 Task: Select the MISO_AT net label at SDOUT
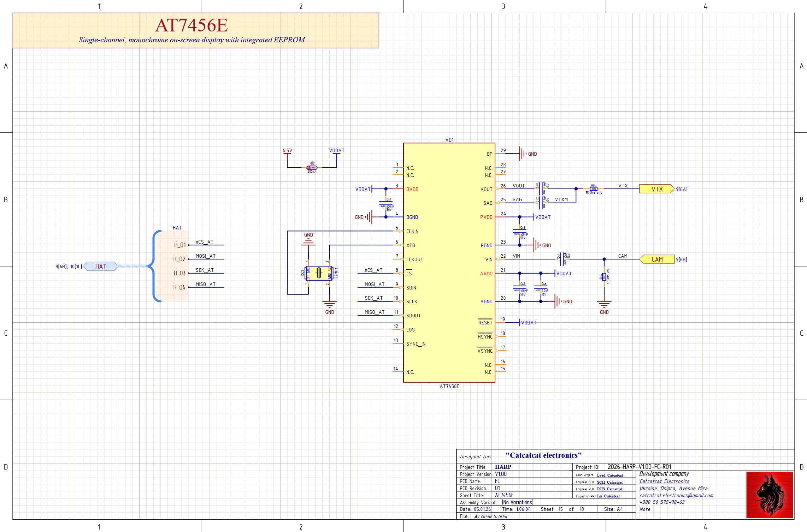(374, 312)
